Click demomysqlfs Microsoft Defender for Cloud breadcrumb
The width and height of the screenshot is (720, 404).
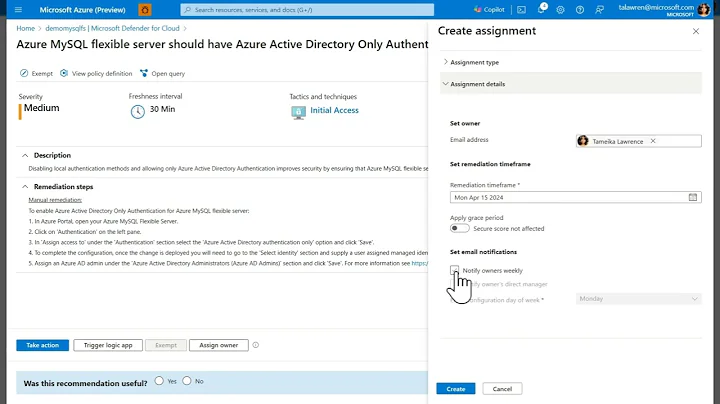click(112, 28)
